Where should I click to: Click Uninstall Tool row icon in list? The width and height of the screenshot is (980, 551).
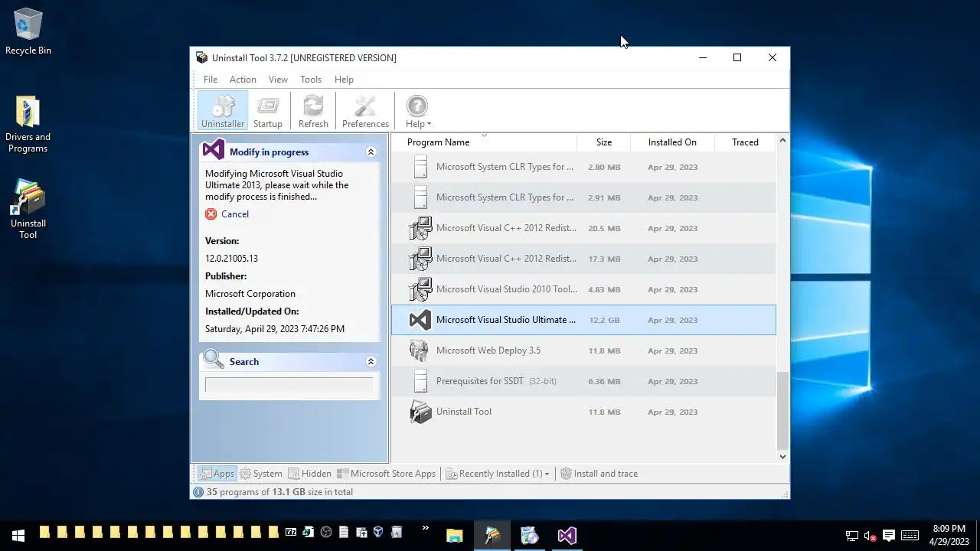(x=420, y=412)
